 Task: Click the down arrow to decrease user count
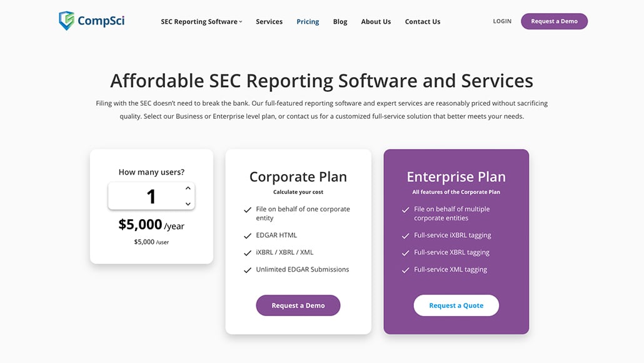pyautogui.click(x=187, y=203)
